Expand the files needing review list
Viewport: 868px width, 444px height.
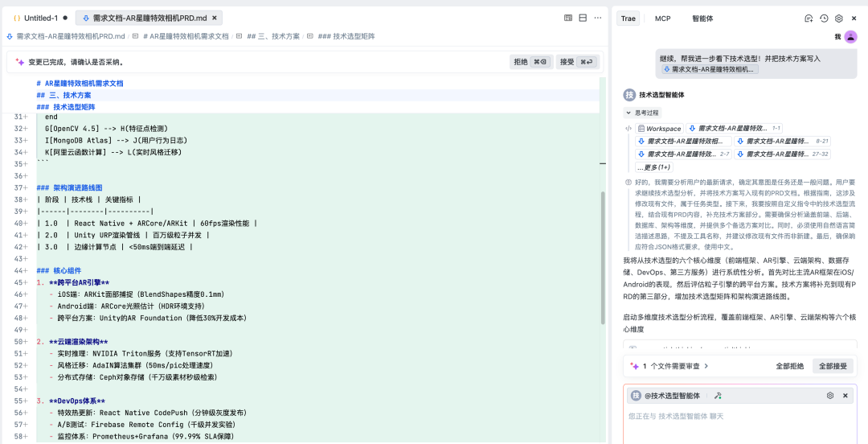[x=706, y=366]
